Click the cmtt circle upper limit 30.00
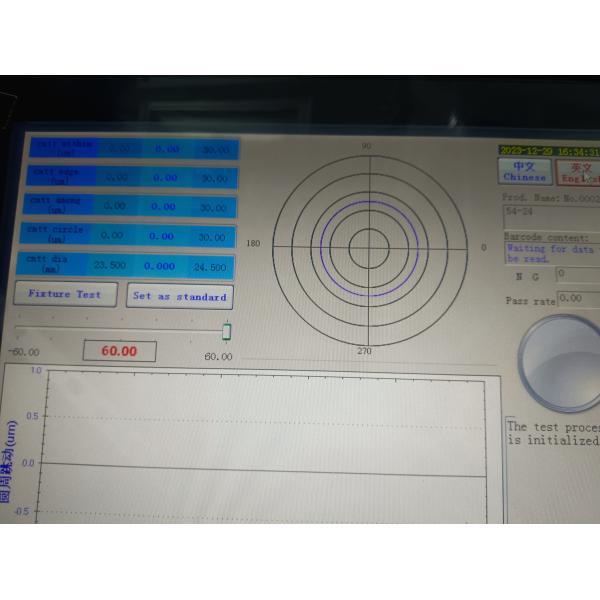 (212, 237)
